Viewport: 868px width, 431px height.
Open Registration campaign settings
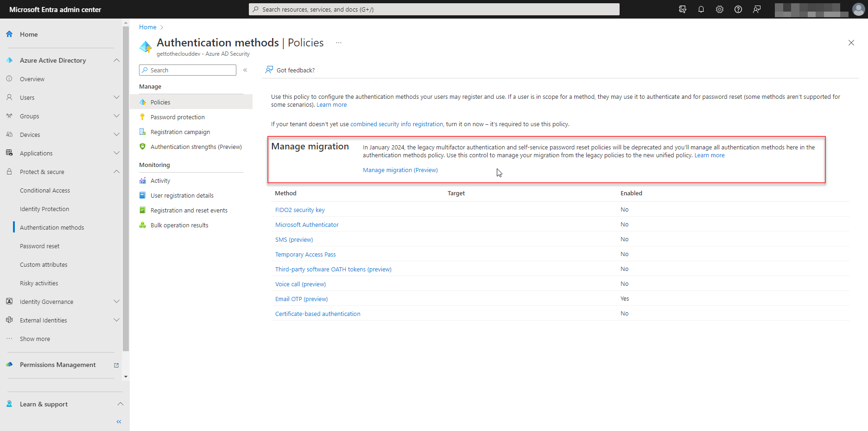(180, 132)
